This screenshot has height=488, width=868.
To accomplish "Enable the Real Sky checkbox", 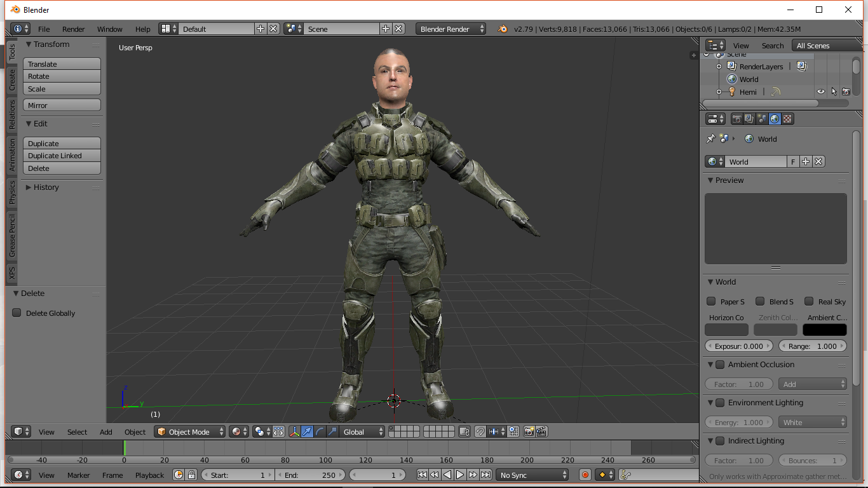I will [809, 301].
